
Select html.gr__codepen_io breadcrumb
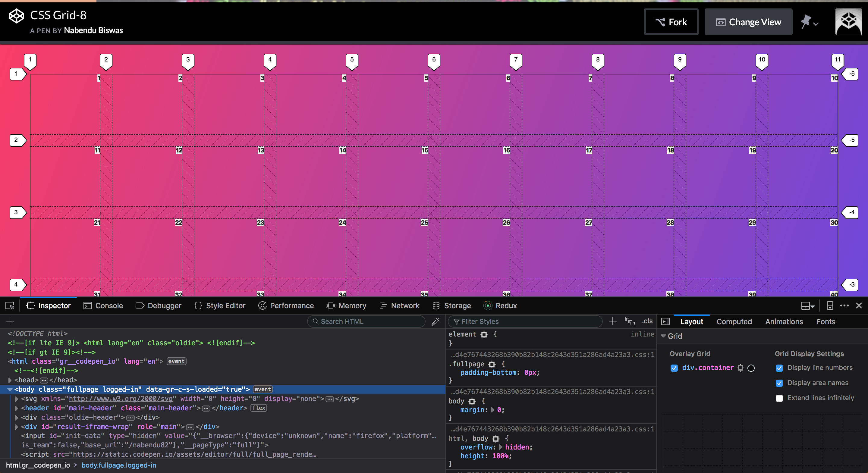[38, 465]
